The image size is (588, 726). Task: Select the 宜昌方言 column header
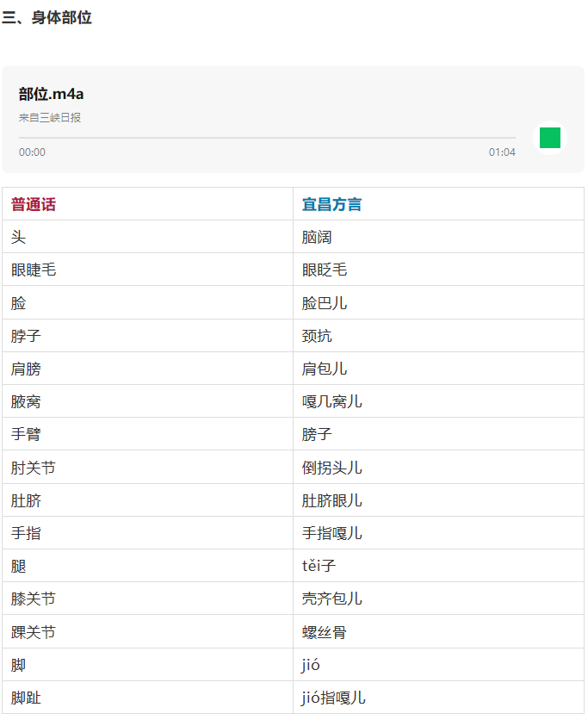pyautogui.click(x=331, y=205)
